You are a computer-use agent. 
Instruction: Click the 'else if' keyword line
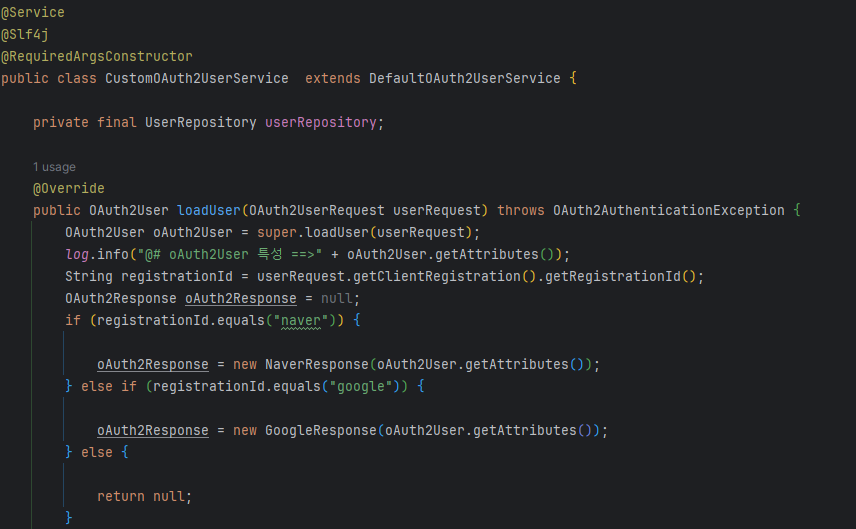[109, 387]
